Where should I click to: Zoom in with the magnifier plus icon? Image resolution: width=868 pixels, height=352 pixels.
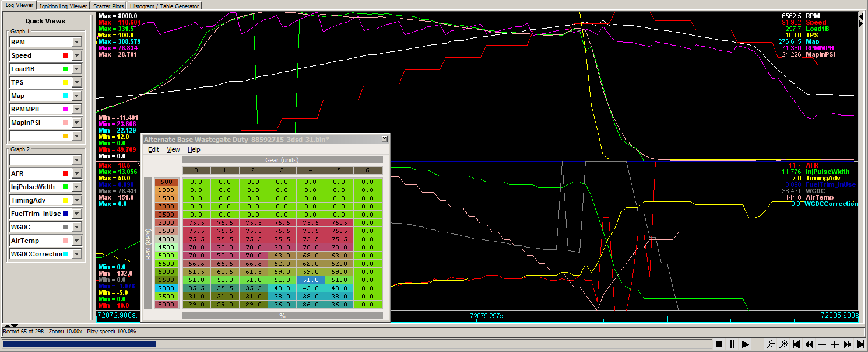(x=783, y=344)
